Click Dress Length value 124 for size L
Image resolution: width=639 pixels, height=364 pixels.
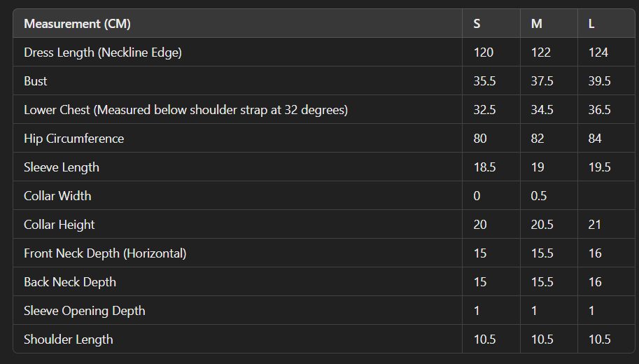tap(598, 52)
